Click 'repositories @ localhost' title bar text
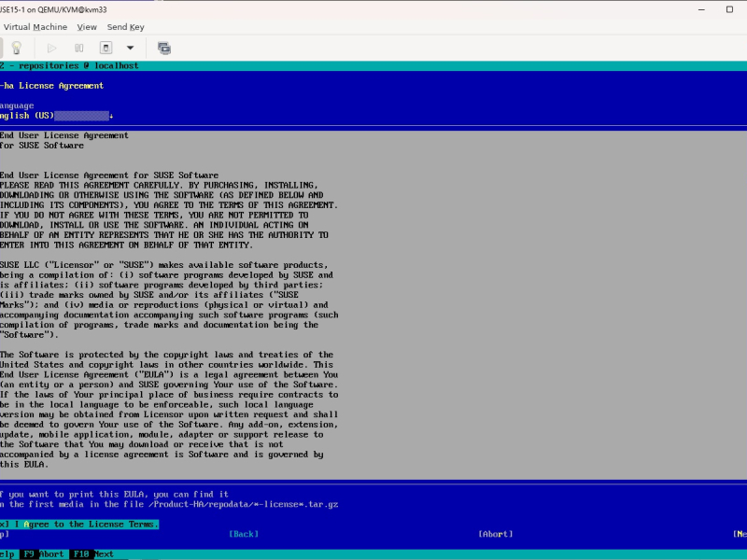This screenshot has width=747, height=560. coord(78,65)
